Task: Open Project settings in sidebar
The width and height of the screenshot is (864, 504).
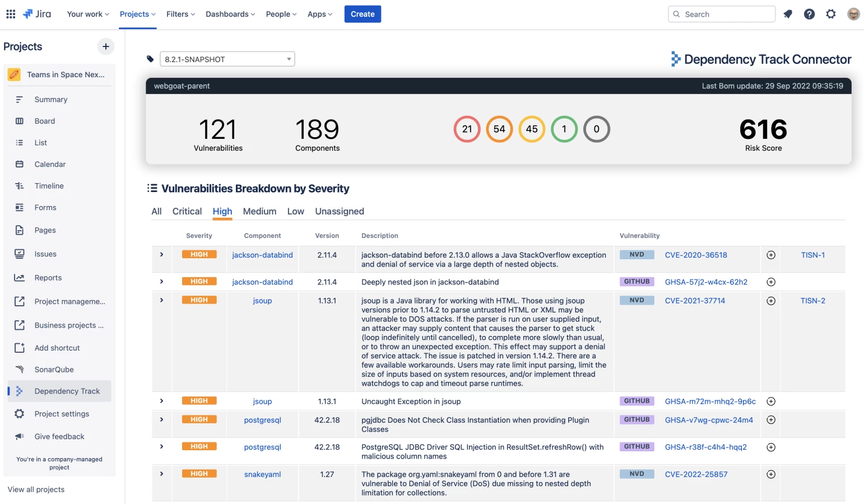Action: (59, 414)
